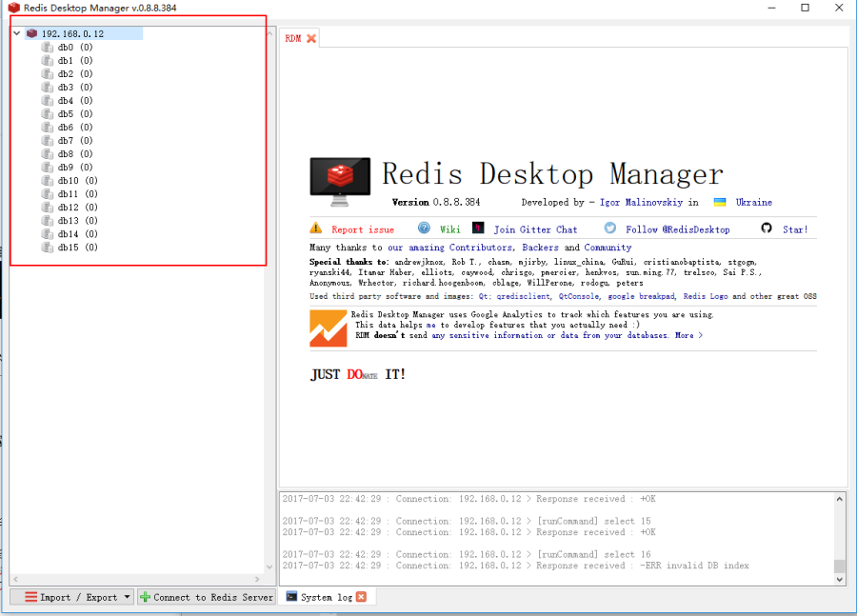Open the Wiki link
857x616 pixels.
click(x=450, y=230)
